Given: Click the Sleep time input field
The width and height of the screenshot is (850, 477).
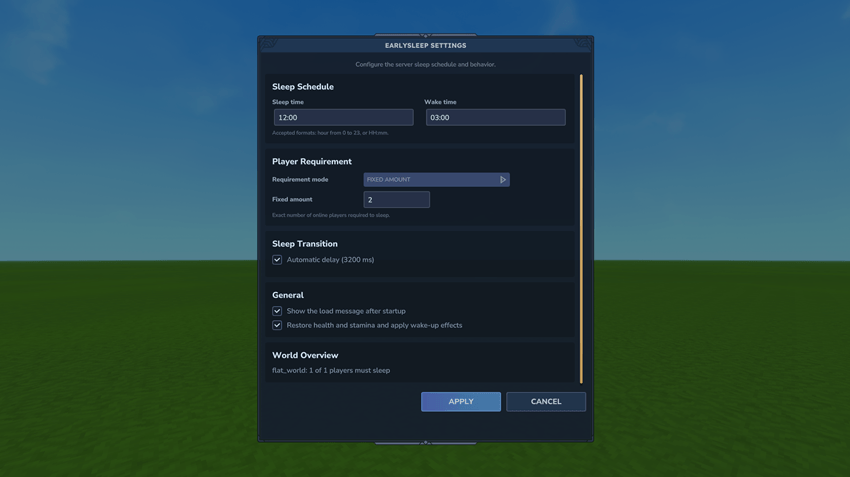Looking at the screenshot, I should 343,117.
